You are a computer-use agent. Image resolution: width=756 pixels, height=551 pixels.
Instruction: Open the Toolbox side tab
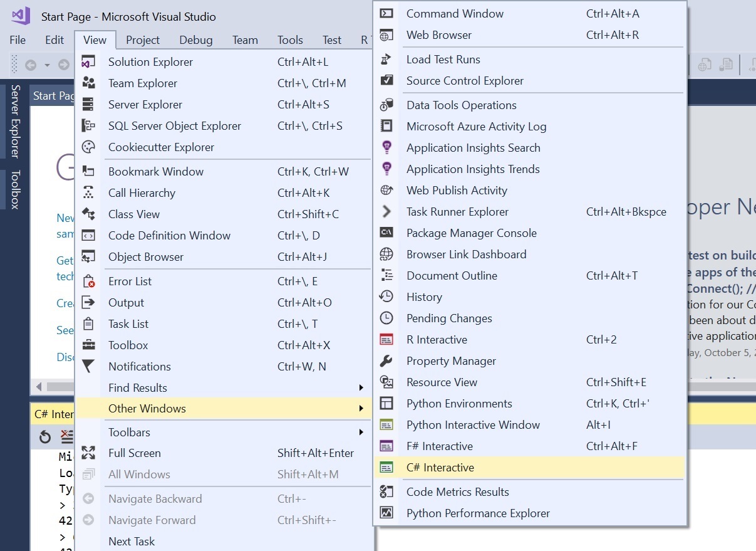(15, 190)
